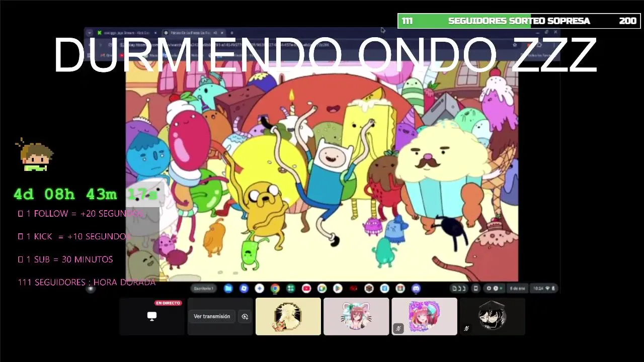Click the 4d 08h 43m countdown timer
The image size is (644, 362).
tap(86, 194)
